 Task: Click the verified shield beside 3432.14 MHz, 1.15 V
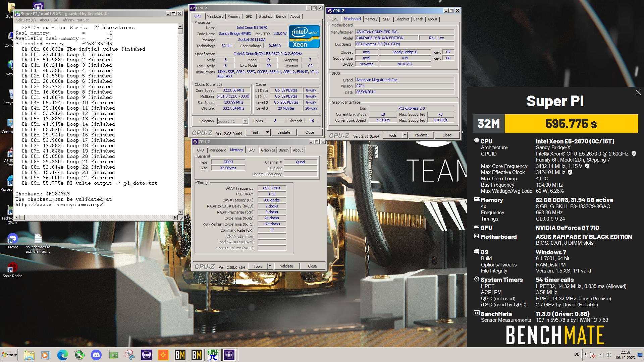[587, 166]
